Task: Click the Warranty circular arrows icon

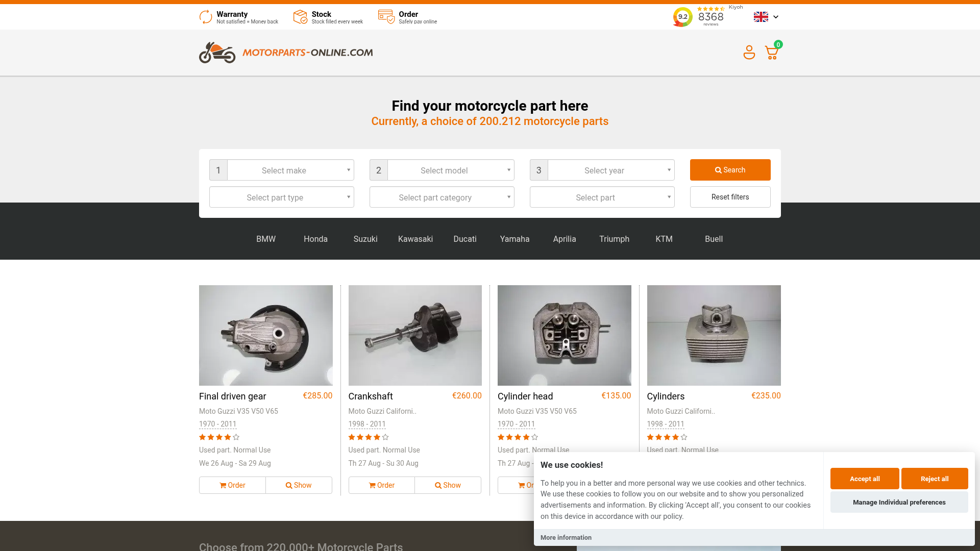Action: (x=206, y=17)
